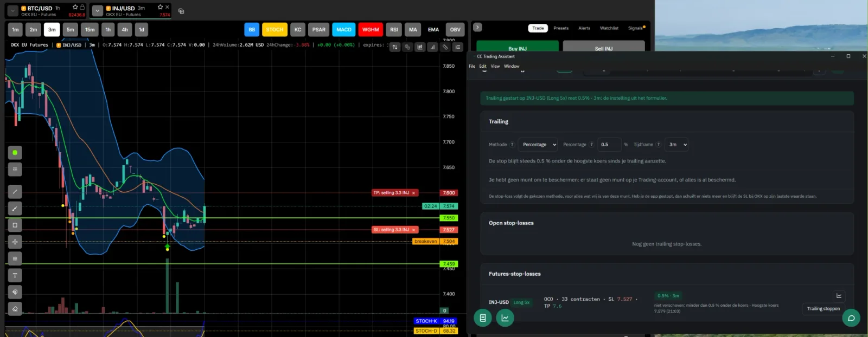The width and height of the screenshot is (868, 337).
Task: Expand the INJ/USD symbol dropdown arrow
Action: click(98, 11)
